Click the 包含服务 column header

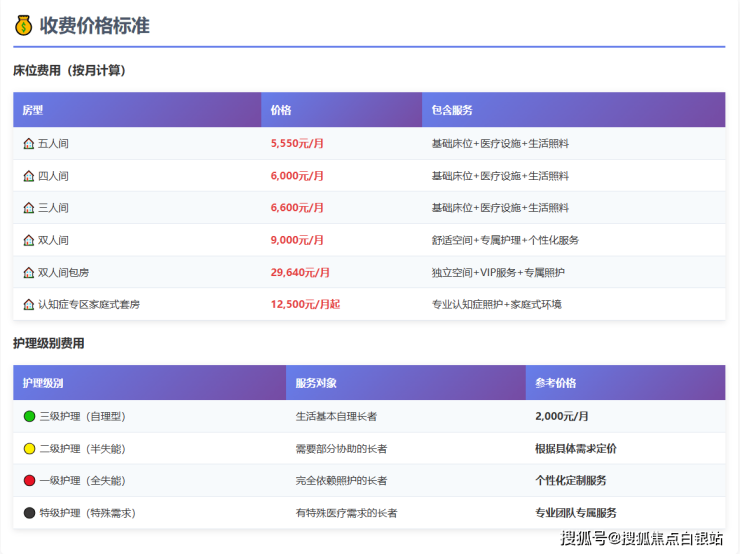(452, 110)
